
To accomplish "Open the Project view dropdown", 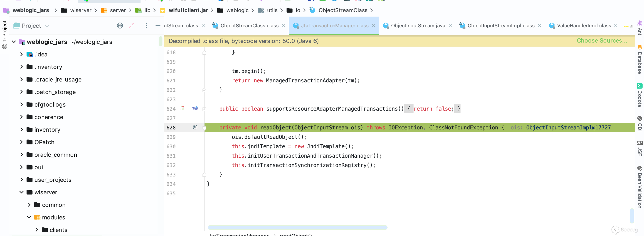I will [x=47, y=26].
